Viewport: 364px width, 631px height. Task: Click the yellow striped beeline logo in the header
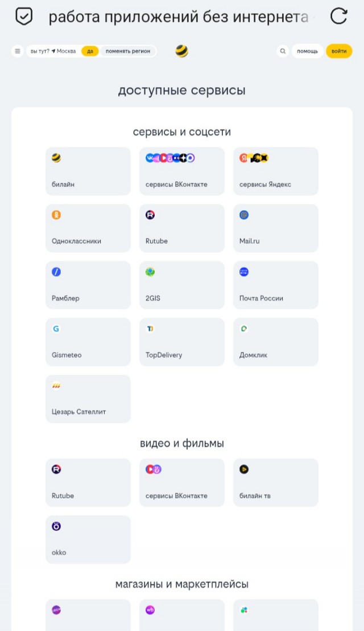(x=182, y=51)
